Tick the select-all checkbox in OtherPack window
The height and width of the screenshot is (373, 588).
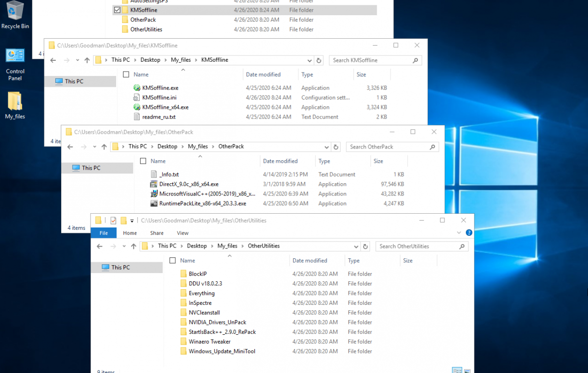(143, 161)
